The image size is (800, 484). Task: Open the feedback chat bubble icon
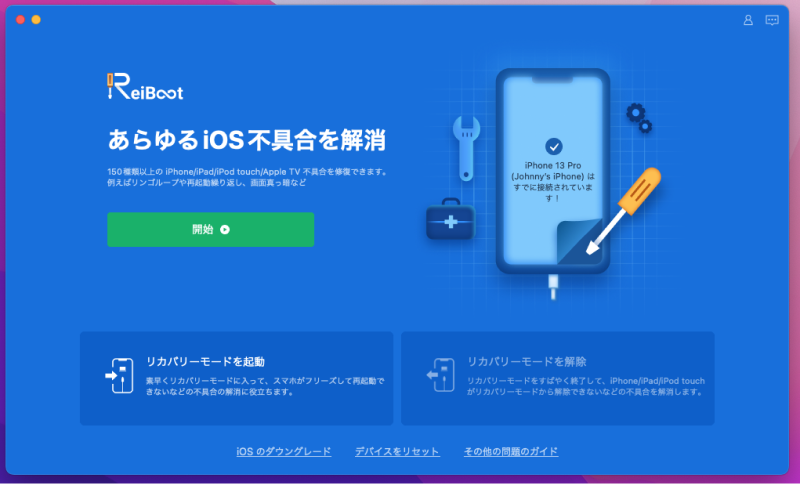point(772,20)
